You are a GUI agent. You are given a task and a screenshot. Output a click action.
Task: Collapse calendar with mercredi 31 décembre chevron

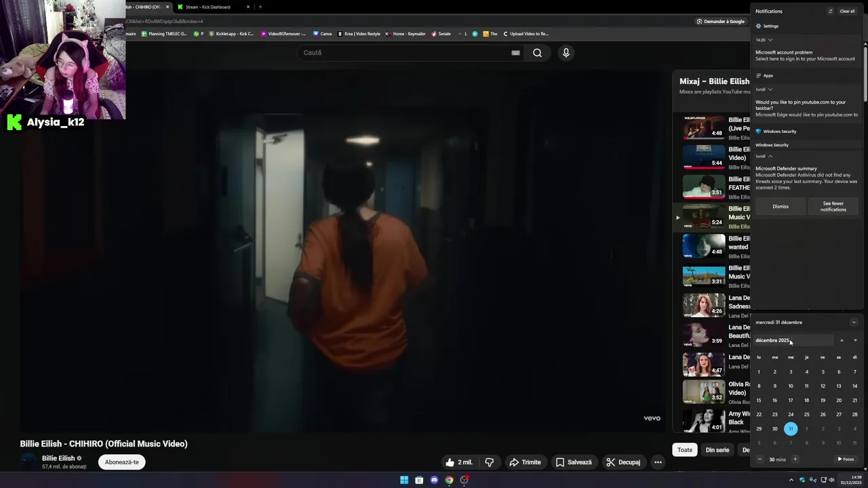click(x=854, y=323)
